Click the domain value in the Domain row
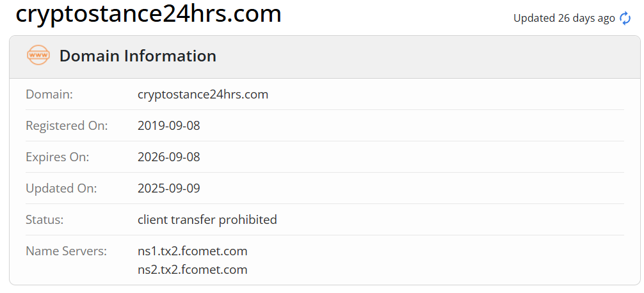644x293 pixels. coord(202,94)
